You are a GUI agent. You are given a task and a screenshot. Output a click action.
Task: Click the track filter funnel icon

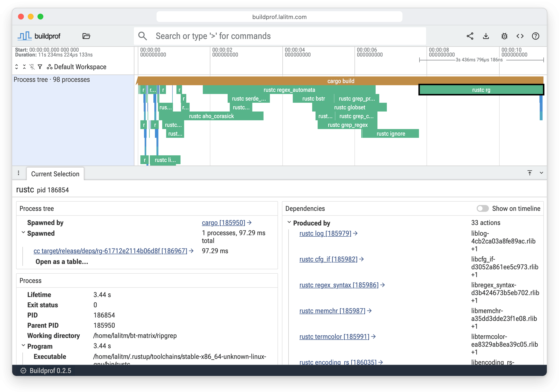tap(40, 67)
